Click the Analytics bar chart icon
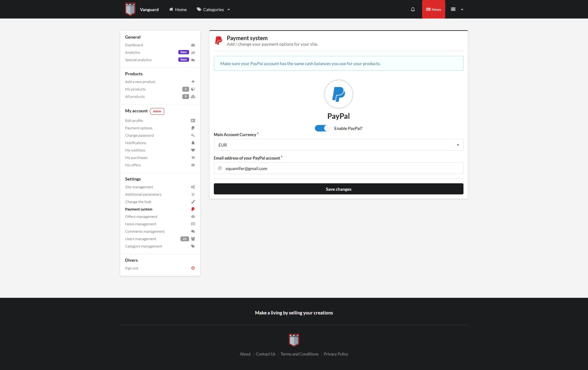588x370 pixels. point(193,52)
